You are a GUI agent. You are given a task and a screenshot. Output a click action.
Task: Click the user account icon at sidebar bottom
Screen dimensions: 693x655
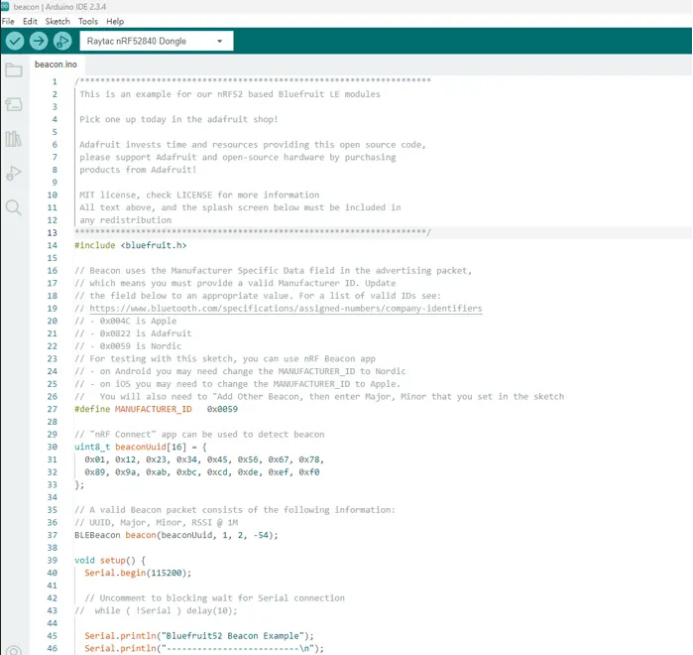pyautogui.click(x=14, y=650)
